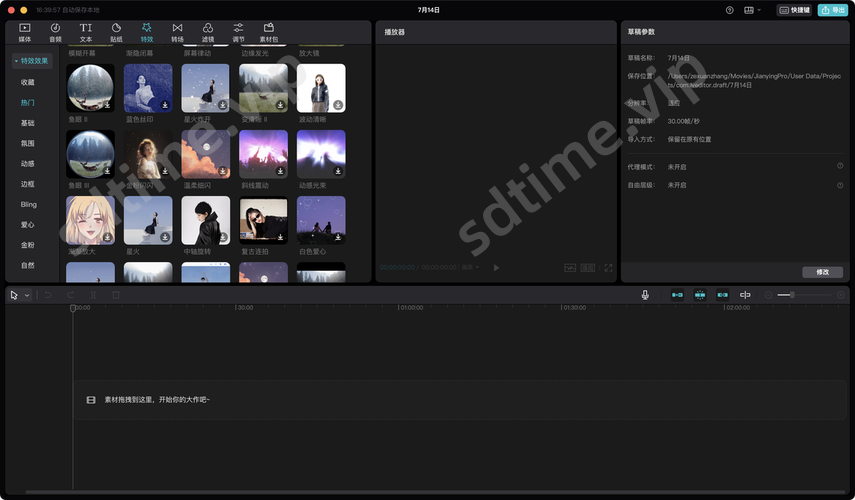
Task: Click the microphone record voiceover icon
Action: tap(645, 295)
